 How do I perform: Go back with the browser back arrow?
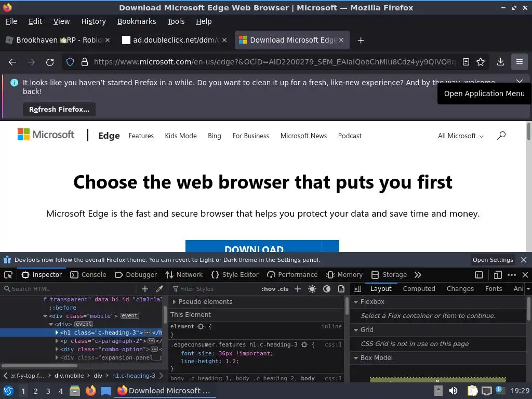pos(12,62)
